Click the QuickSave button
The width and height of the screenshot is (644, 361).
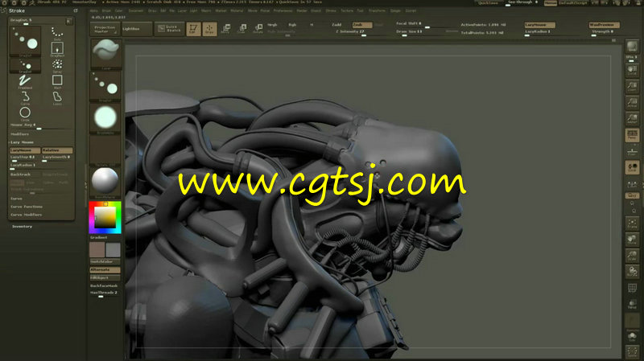pyautogui.click(x=489, y=3)
